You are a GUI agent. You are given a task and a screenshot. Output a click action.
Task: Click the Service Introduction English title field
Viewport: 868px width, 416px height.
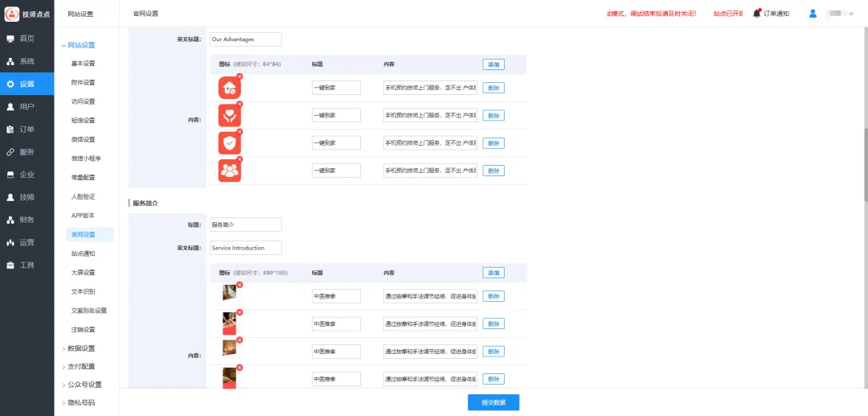coord(246,248)
